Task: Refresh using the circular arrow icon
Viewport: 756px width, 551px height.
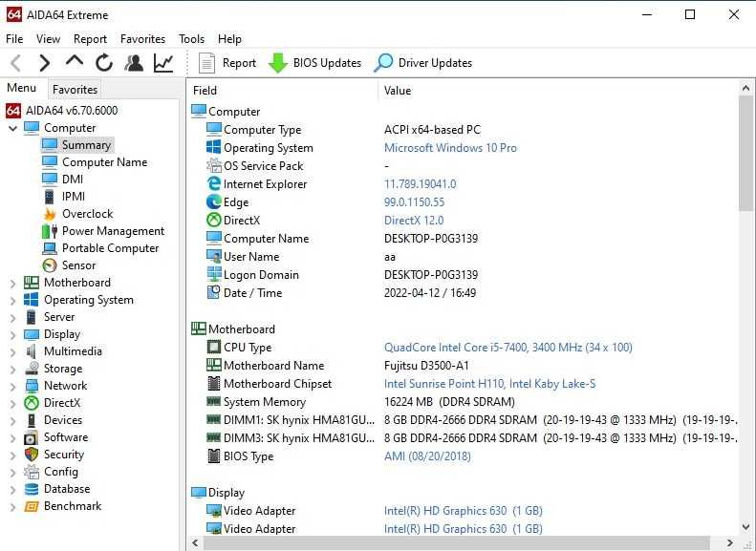Action: 103,63
